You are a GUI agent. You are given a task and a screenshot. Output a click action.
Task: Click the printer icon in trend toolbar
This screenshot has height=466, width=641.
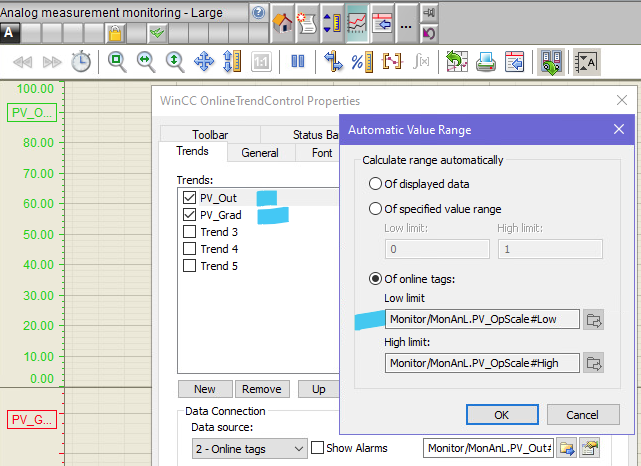point(485,62)
